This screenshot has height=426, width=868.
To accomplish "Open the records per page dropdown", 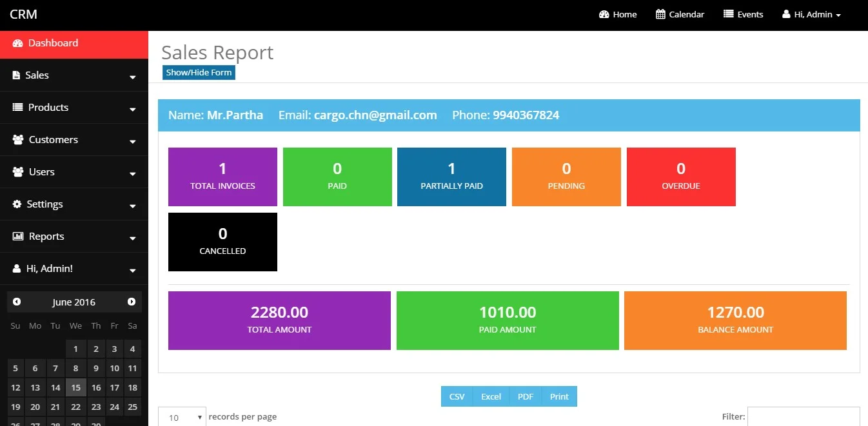I will [182, 417].
